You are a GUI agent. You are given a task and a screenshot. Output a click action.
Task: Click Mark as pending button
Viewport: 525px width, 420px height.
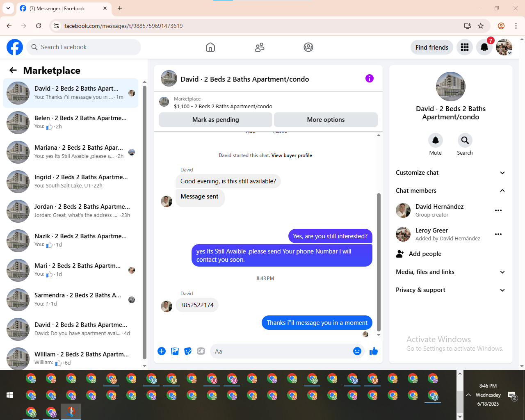(x=216, y=120)
